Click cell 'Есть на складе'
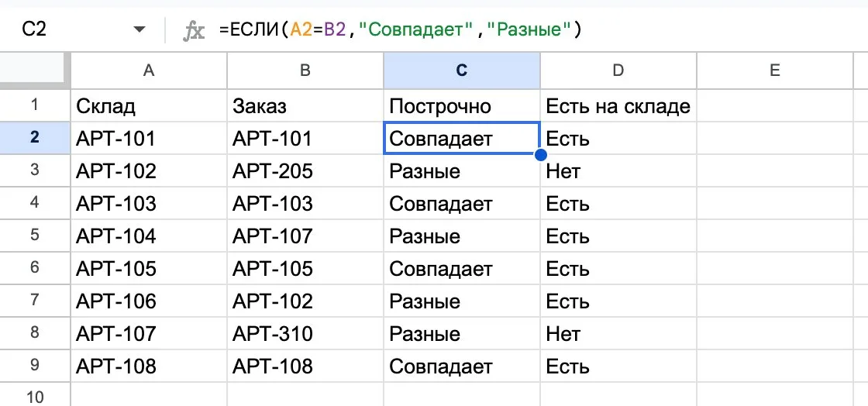The image size is (868, 406). coord(618,105)
